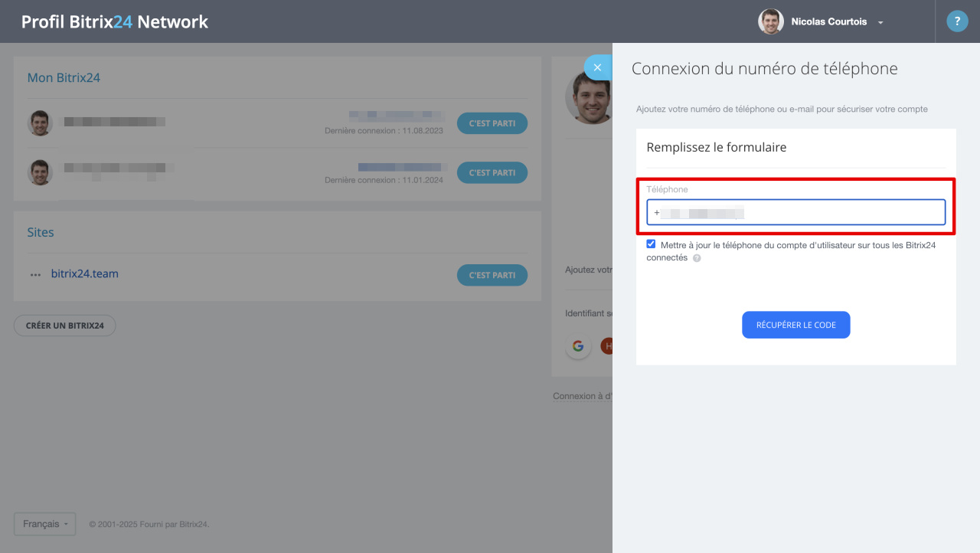Click C'est parti for bitrix24.team site
Screen dimensions: 980x553
[x=492, y=275]
